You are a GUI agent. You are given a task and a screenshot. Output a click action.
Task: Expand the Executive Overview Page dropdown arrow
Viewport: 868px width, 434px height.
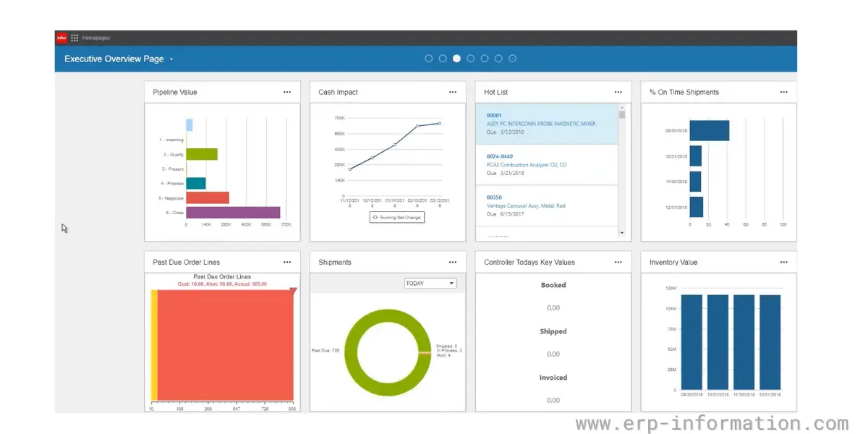point(171,59)
